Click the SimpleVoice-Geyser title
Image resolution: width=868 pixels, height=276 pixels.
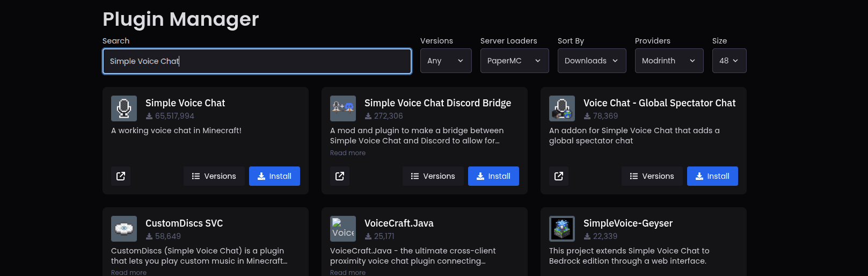pyautogui.click(x=628, y=223)
